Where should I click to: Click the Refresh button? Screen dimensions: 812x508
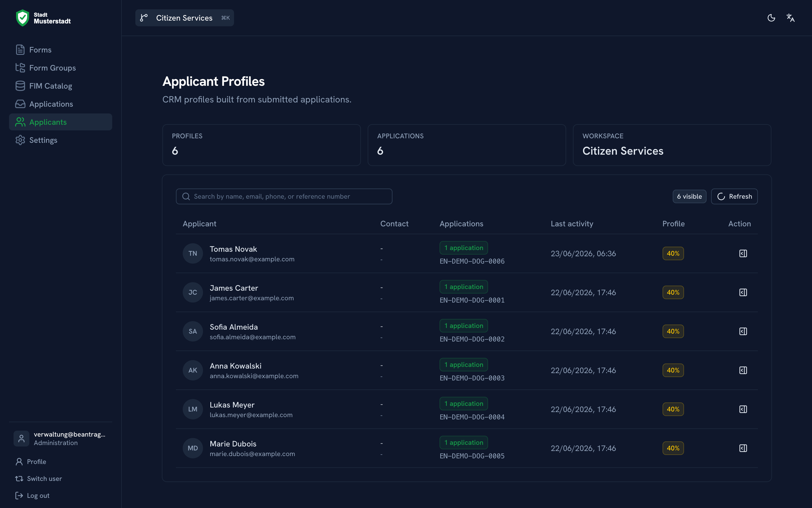point(734,196)
